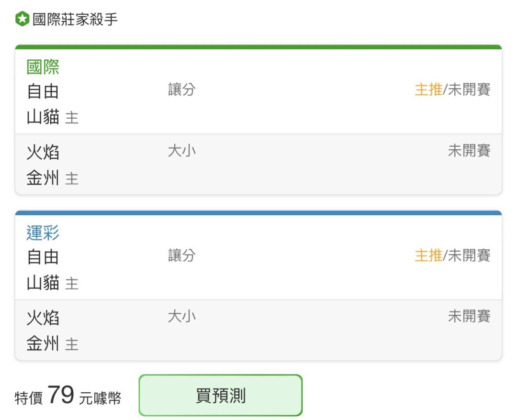Screen dimensions: 517x420
Task: Click 主推 label in the 運彩 section
Action: [x=428, y=255]
